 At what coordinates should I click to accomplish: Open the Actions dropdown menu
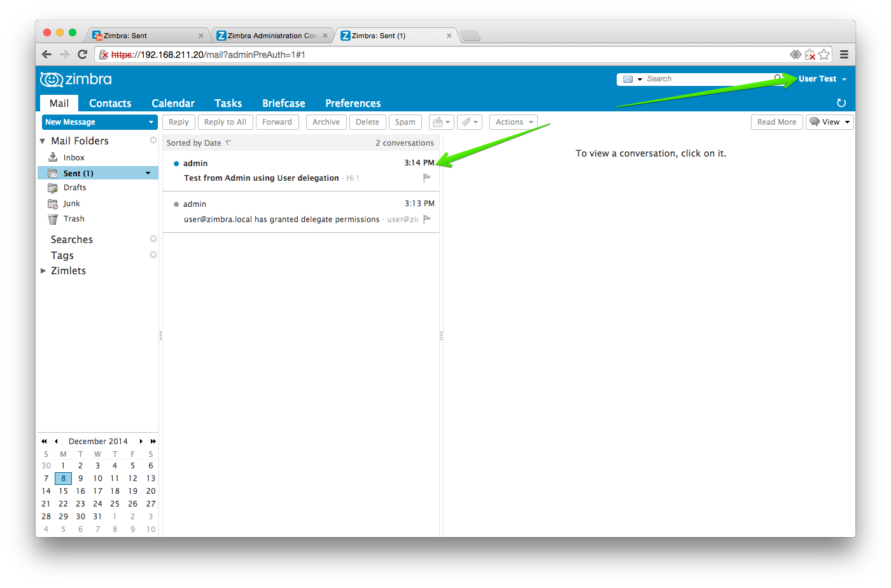(514, 122)
